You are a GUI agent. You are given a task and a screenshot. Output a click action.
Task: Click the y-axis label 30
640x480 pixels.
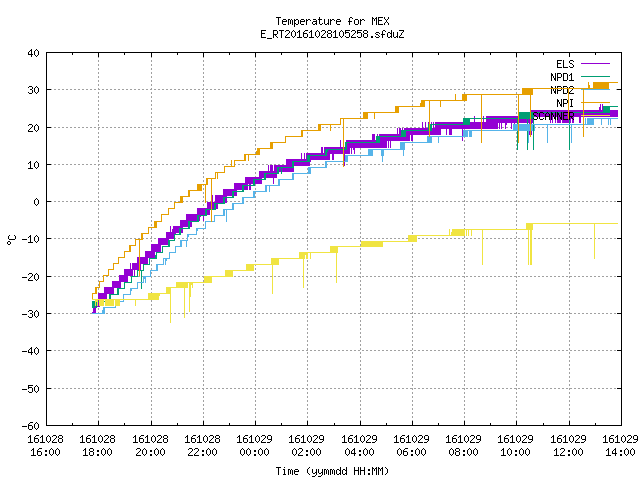point(33,90)
